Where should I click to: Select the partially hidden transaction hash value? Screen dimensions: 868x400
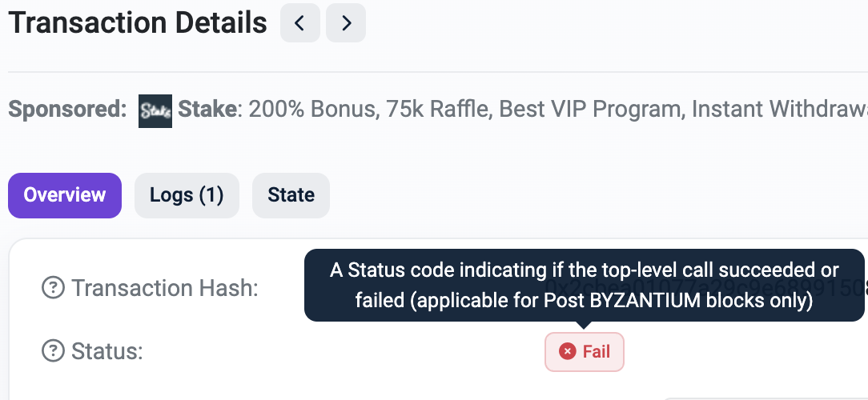[705, 288]
